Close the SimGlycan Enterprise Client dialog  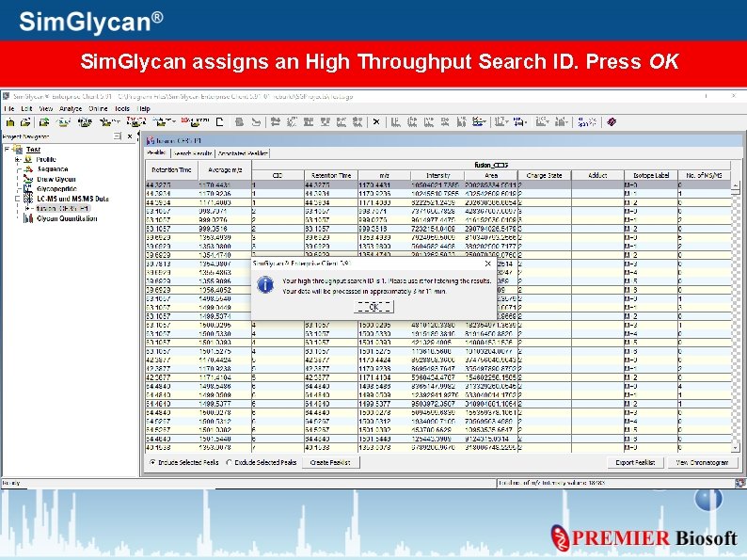coord(487,264)
